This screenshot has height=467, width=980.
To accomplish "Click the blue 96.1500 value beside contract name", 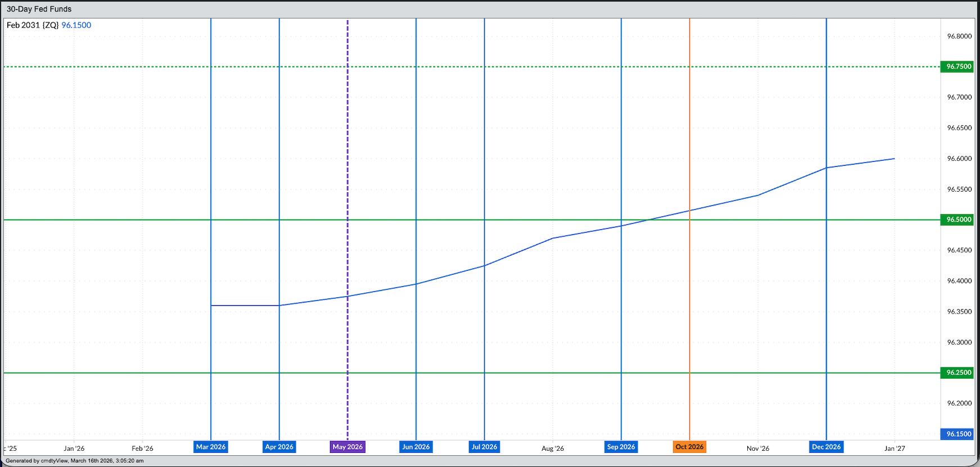I will (x=76, y=25).
